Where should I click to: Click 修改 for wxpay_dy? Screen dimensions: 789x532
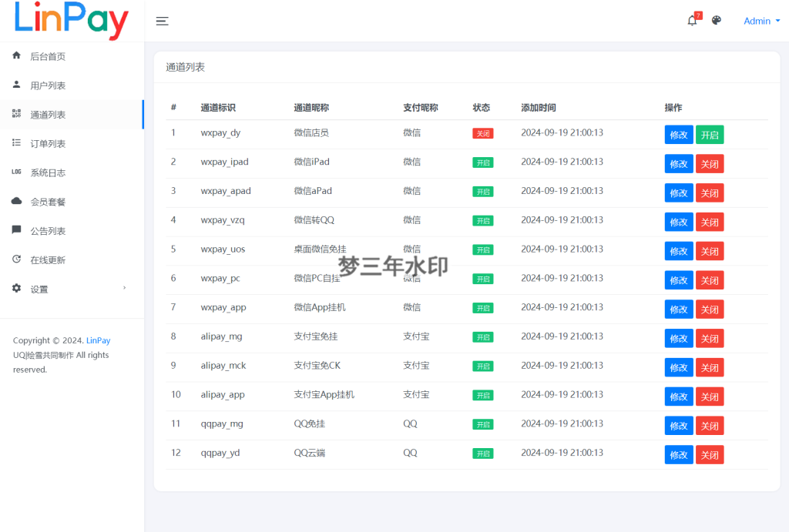tap(679, 135)
